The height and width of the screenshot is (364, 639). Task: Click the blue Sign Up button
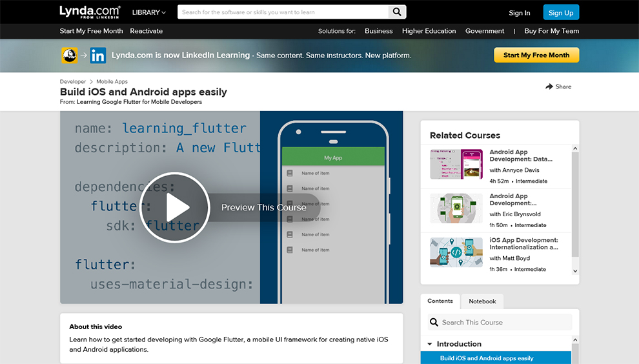(561, 12)
